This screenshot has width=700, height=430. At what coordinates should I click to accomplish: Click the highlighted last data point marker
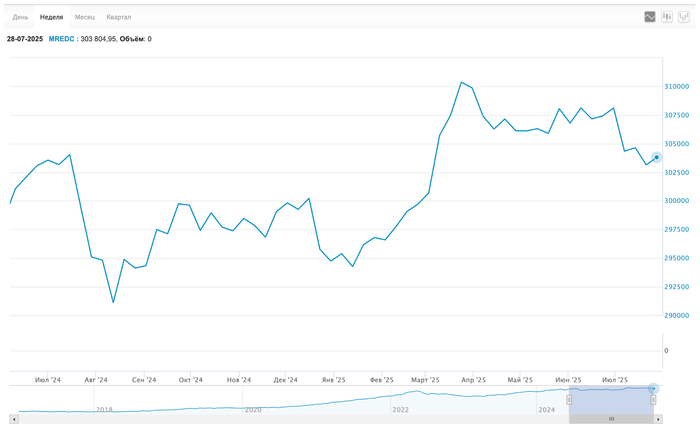(656, 157)
